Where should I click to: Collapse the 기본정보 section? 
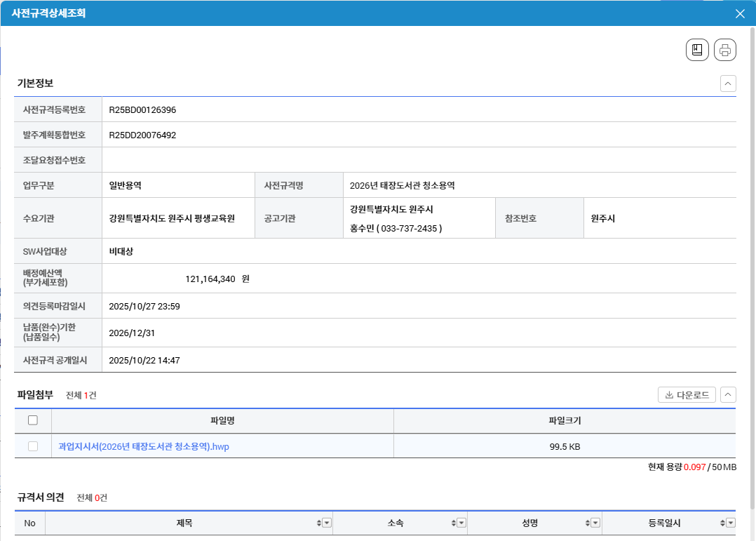[728, 84]
